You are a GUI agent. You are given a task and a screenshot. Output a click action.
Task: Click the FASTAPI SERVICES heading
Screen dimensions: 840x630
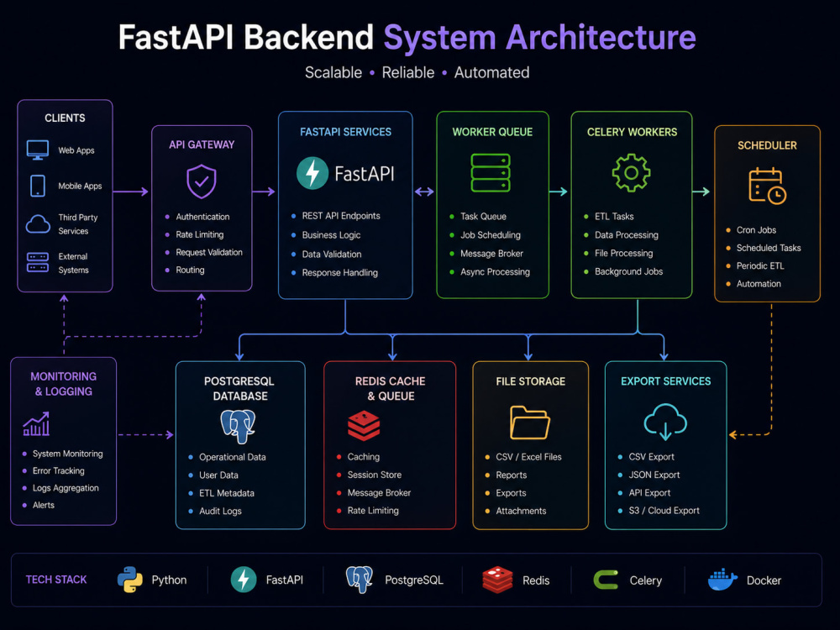(x=345, y=132)
